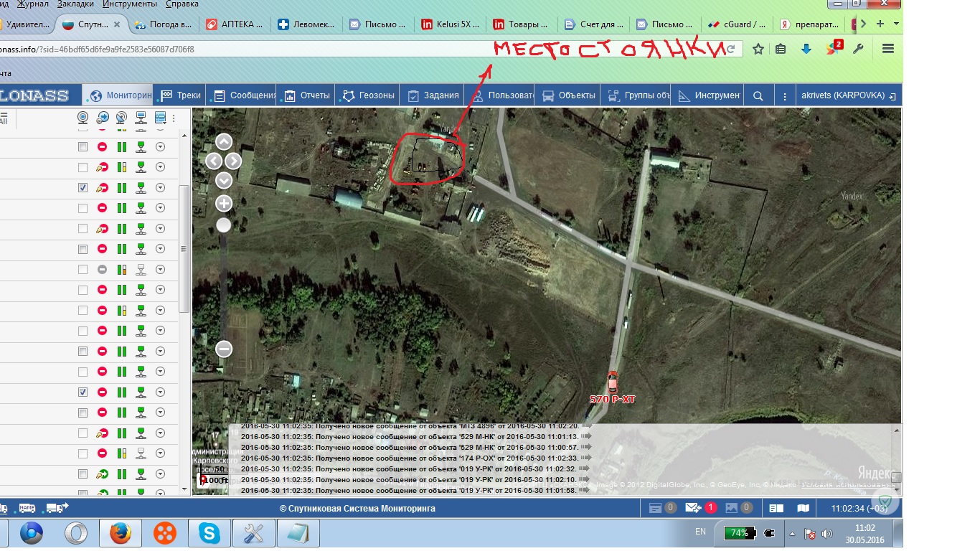Open the Треки tab
Image resolution: width=980 pixels, height=551 pixels.
point(182,95)
